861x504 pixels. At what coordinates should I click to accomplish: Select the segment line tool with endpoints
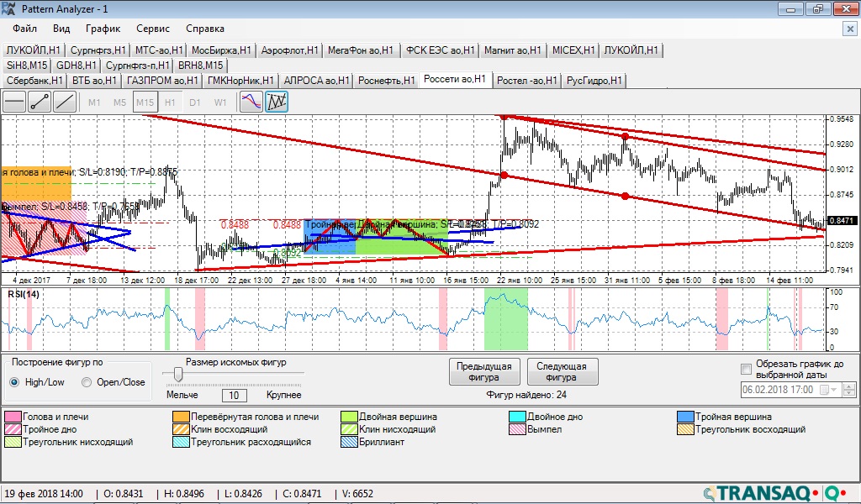(x=40, y=102)
